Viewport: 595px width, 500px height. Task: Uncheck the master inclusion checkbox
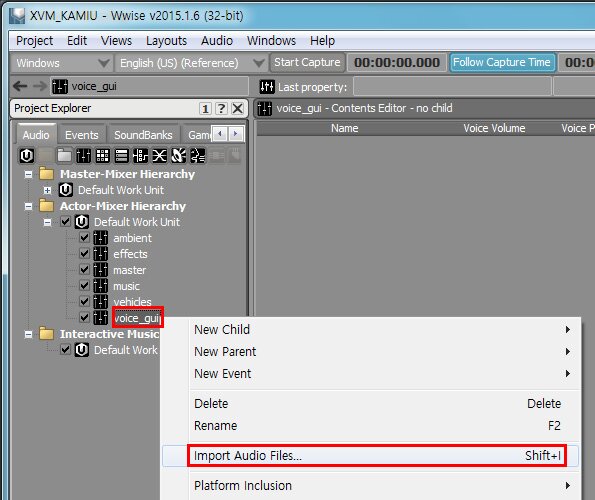(x=84, y=270)
